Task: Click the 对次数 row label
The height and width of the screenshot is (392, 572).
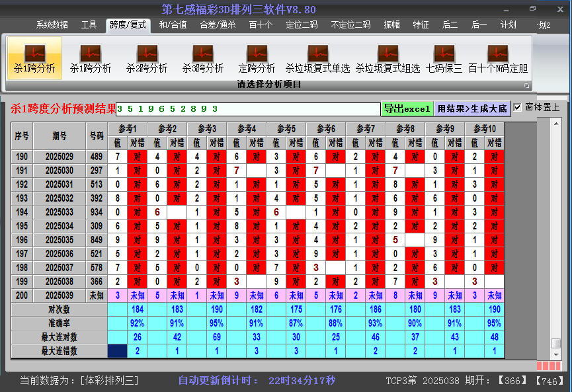Action: 59,309
